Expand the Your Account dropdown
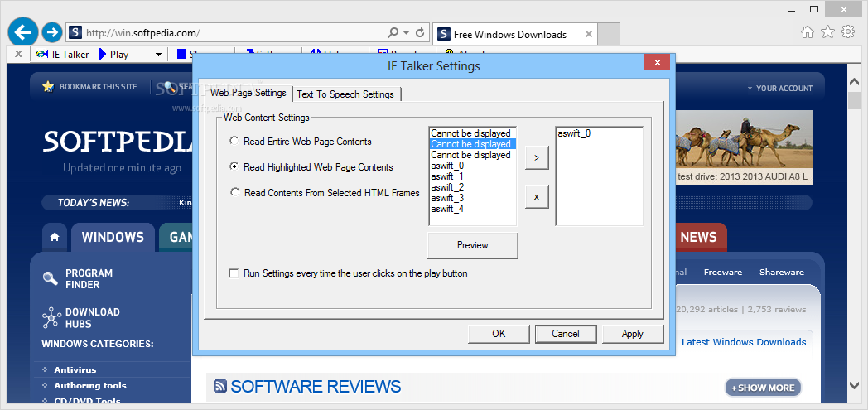The width and height of the screenshot is (868, 410). tap(779, 88)
